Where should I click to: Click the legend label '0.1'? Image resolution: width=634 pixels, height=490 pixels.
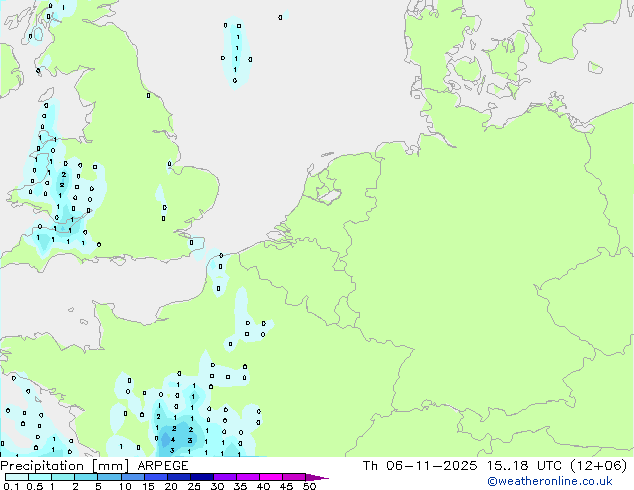(11, 486)
